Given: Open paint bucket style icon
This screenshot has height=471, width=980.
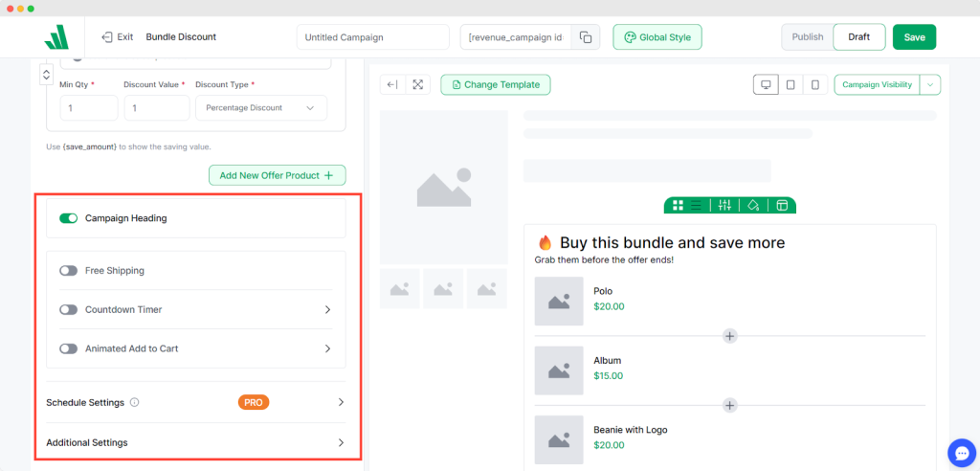Looking at the screenshot, I should pos(753,205).
